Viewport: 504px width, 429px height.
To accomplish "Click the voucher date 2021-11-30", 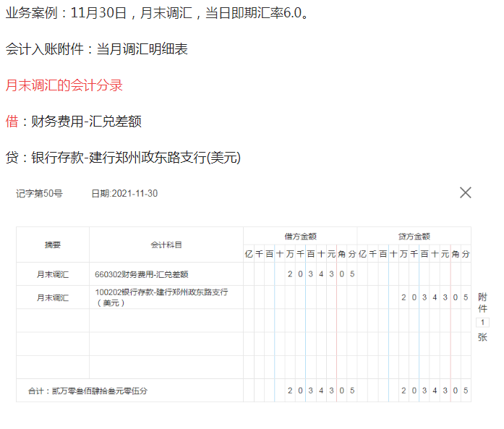I will click(x=124, y=194).
